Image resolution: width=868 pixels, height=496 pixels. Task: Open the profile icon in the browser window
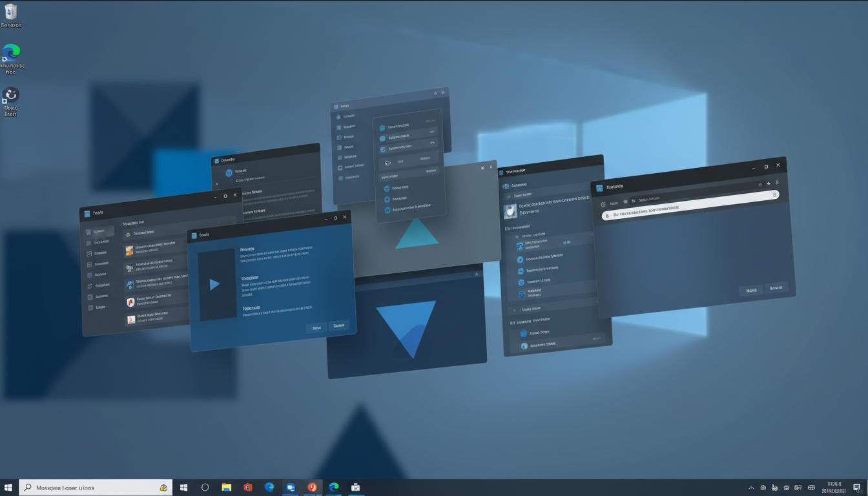(x=777, y=183)
